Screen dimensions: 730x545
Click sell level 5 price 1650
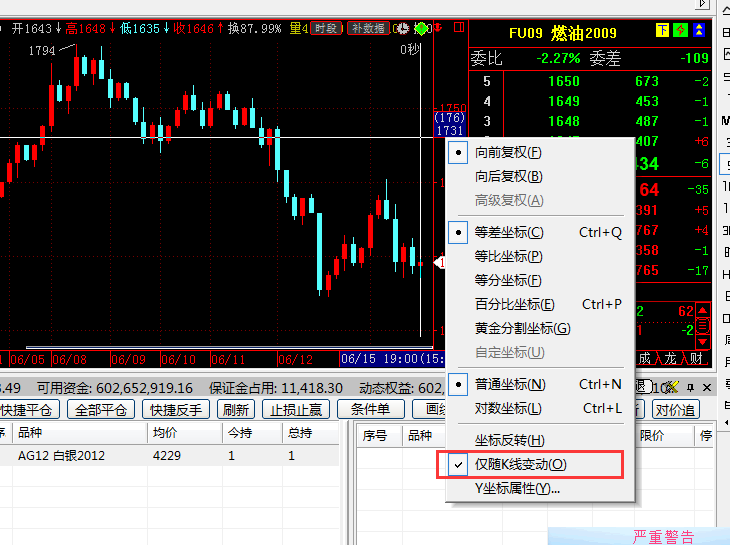564,81
